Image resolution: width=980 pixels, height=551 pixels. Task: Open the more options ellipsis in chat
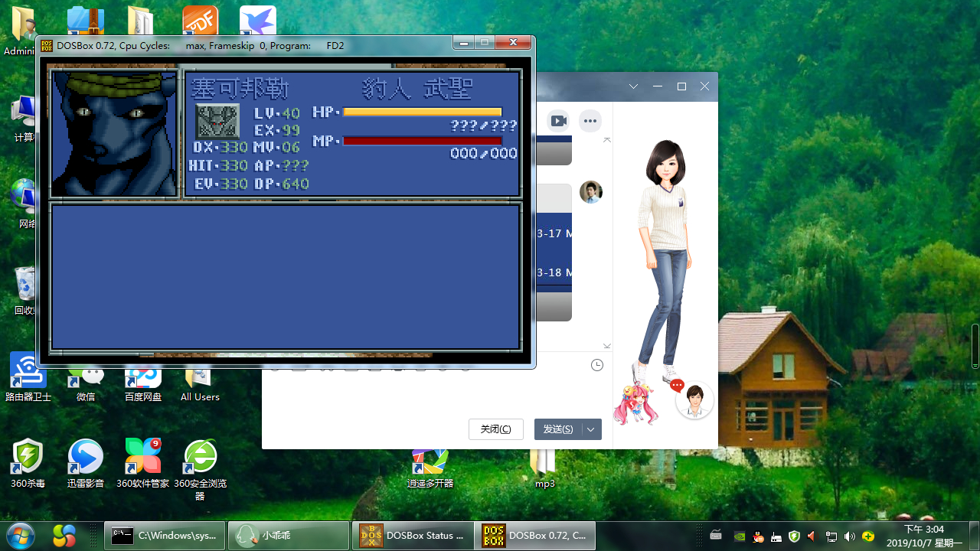pyautogui.click(x=590, y=120)
